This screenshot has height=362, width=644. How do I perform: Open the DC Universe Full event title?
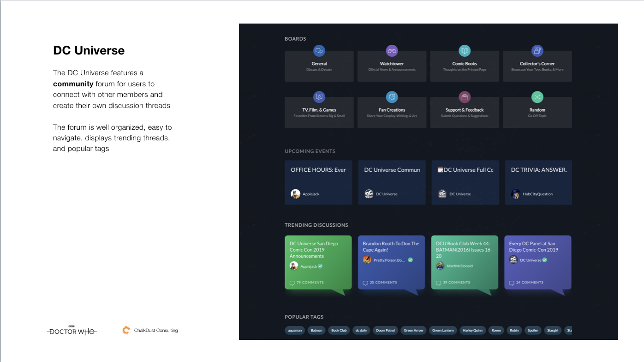pyautogui.click(x=465, y=170)
